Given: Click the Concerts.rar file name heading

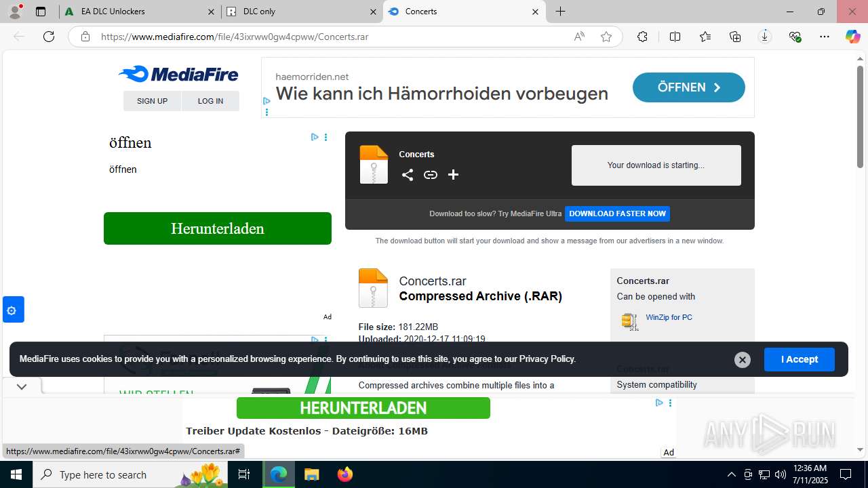Looking at the screenshot, I should (x=433, y=281).
